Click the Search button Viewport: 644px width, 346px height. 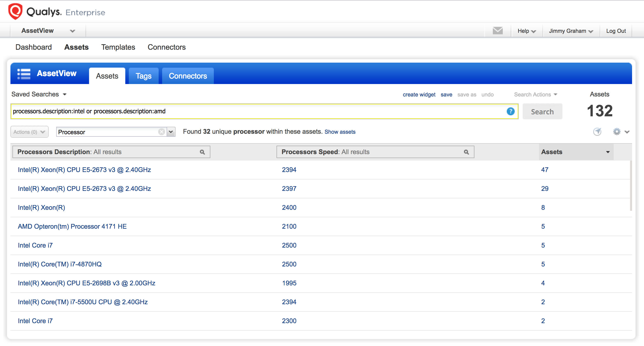(542, 112)
